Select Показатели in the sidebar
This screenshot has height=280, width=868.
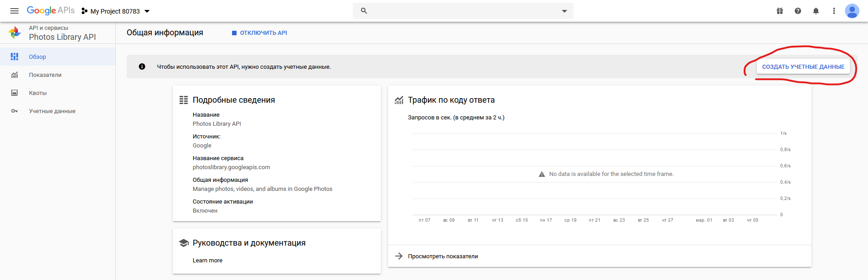[58, 75]
